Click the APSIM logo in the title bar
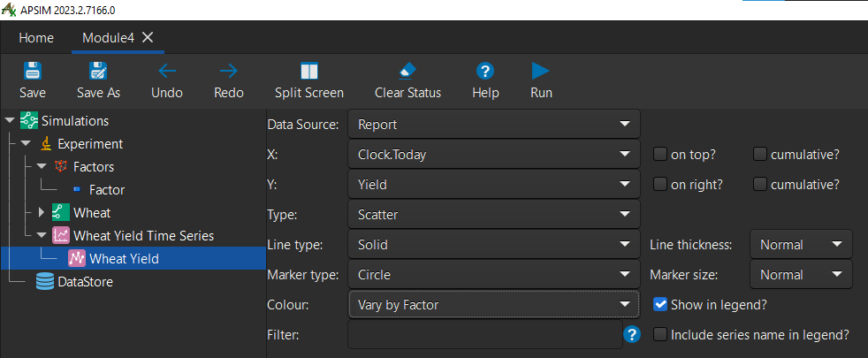Viewport: 868px width, 358px height. coord(11,10)
